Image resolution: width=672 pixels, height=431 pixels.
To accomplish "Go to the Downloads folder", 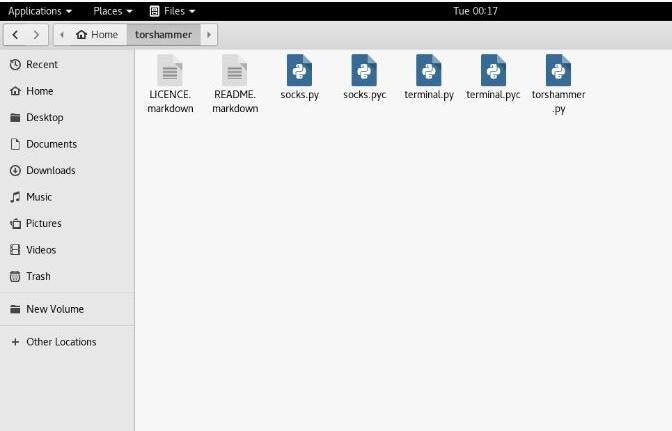I will click(x=50, y=170).
